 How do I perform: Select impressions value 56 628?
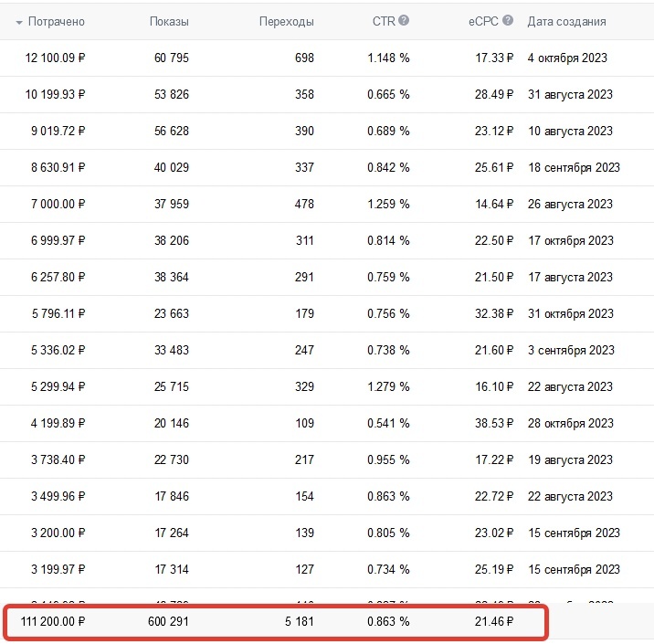tap(172, 131)
